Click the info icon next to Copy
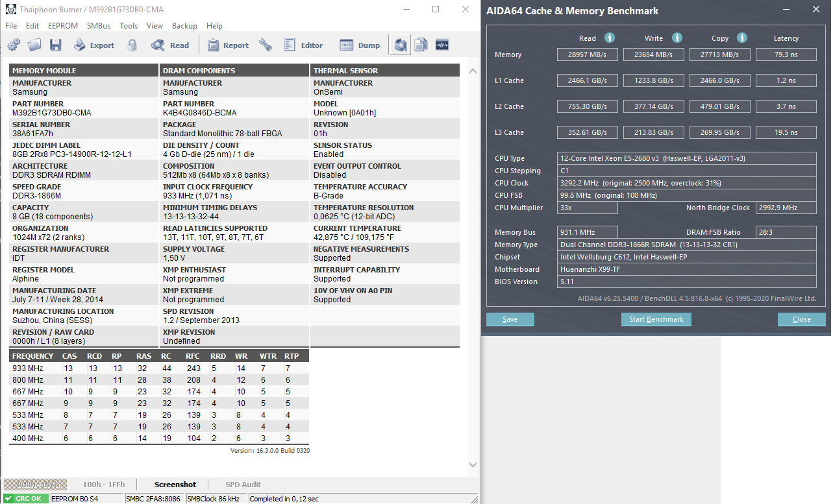The width and height of the screenshot is (833, 504). pyautogui.click(x=742, y=38)
